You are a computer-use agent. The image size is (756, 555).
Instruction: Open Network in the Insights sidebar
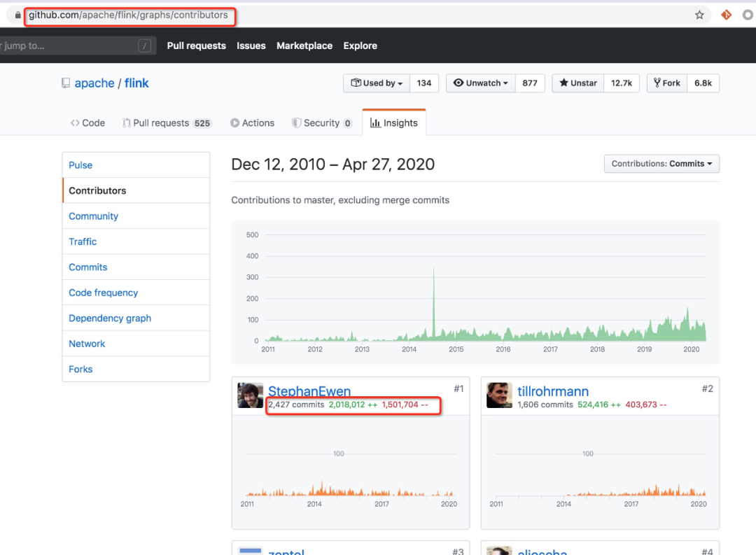click(136, 344)
